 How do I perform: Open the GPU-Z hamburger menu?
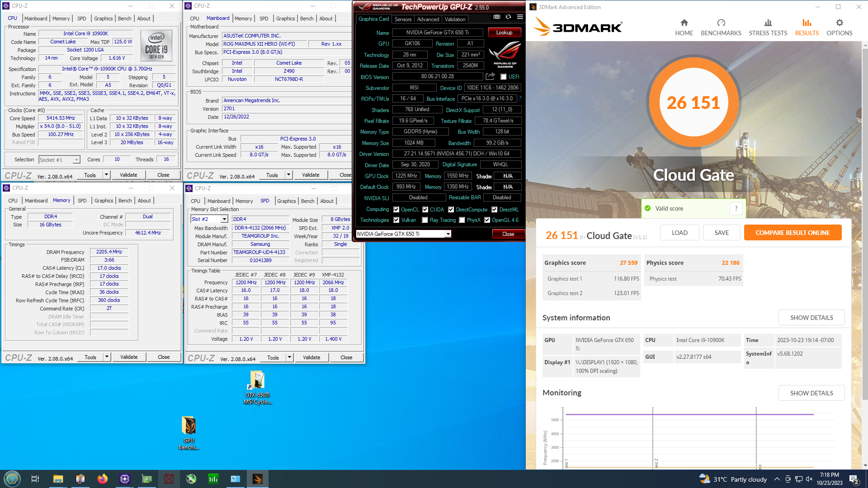[x=520, y=17]
